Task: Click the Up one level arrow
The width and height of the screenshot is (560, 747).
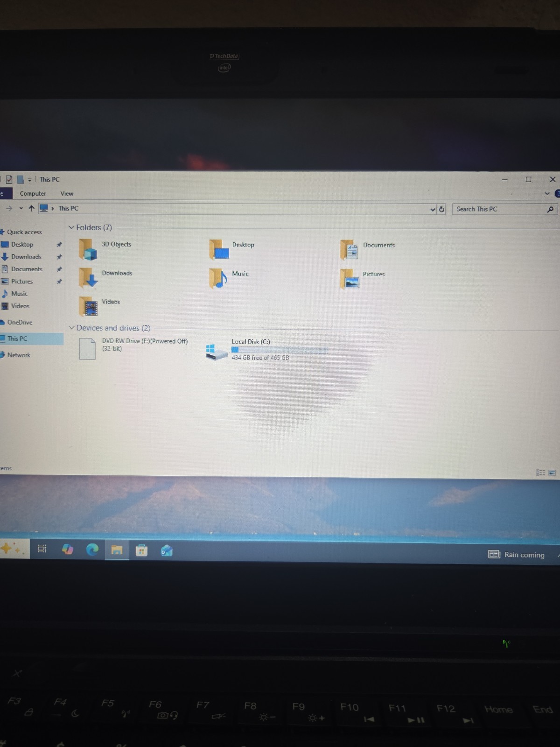Action: click(31, 208)
